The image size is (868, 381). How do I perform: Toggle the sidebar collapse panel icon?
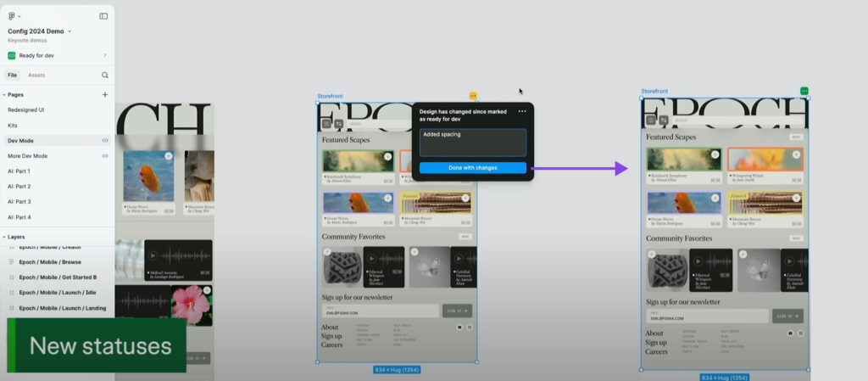click(x=103, y=16)
